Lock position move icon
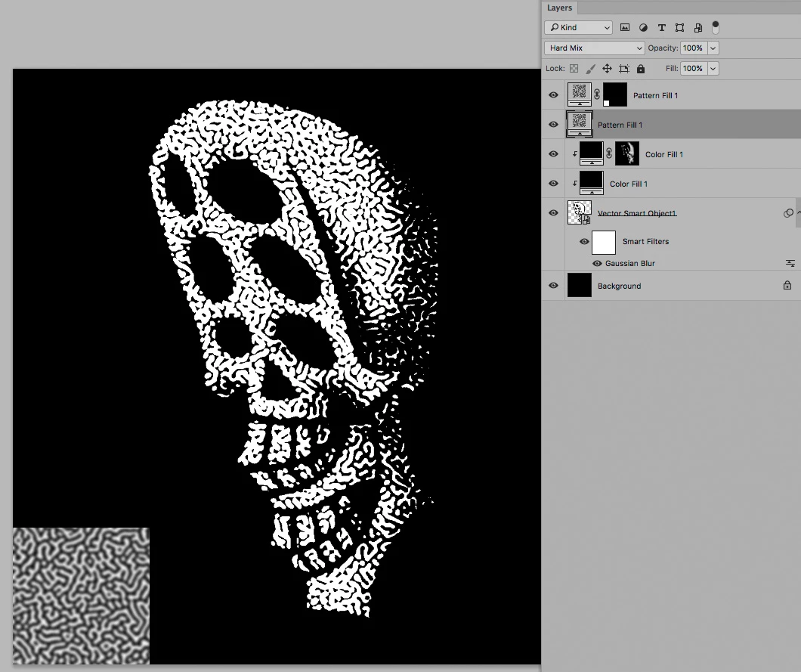 point(607,69)
